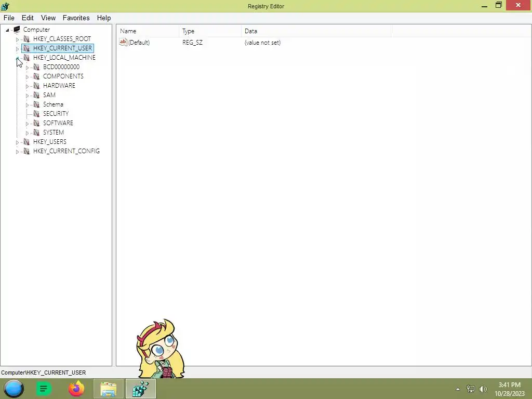Select the SECURITY key label
The image size is (532, 399).
point(56,114)
